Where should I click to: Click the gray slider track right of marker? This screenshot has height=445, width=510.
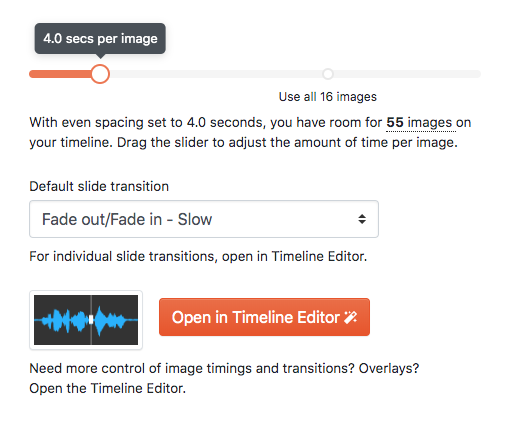(407, 74)
